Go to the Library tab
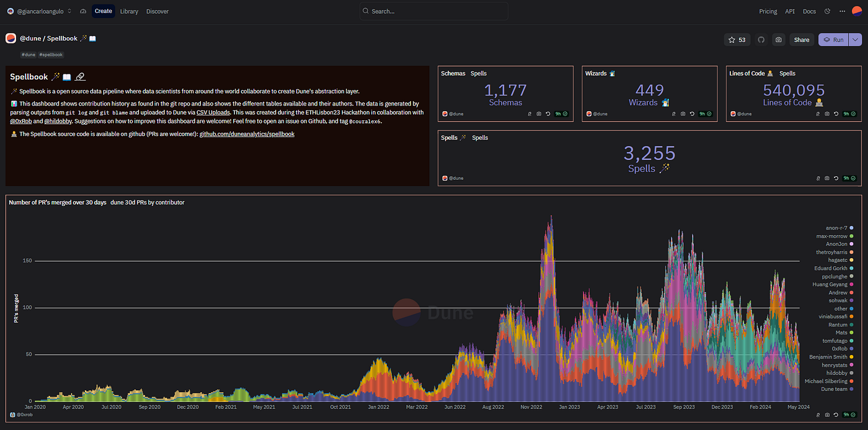The image size is (868, 430). (129, 11)
